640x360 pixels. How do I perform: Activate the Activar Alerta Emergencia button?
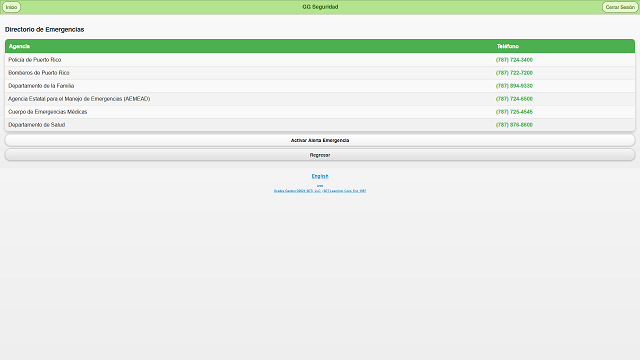click(320, 140)
